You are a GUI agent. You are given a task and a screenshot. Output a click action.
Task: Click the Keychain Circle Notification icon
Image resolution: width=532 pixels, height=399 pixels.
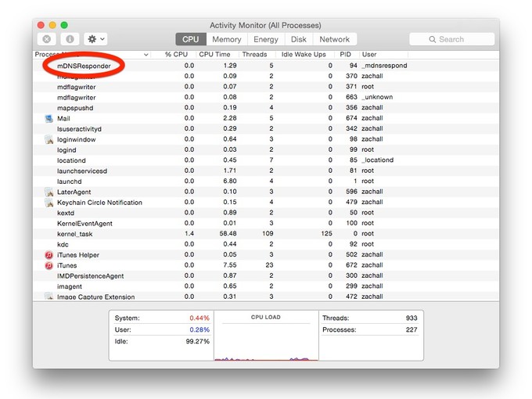(49, 203)
